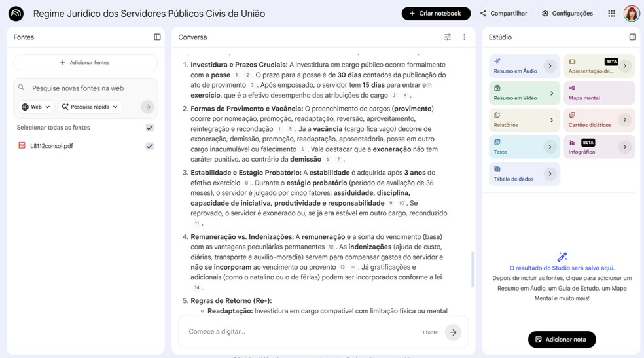The image size is (644, 358).
Task: Expand Relatórios options chevron
Action: click(551, 120)
